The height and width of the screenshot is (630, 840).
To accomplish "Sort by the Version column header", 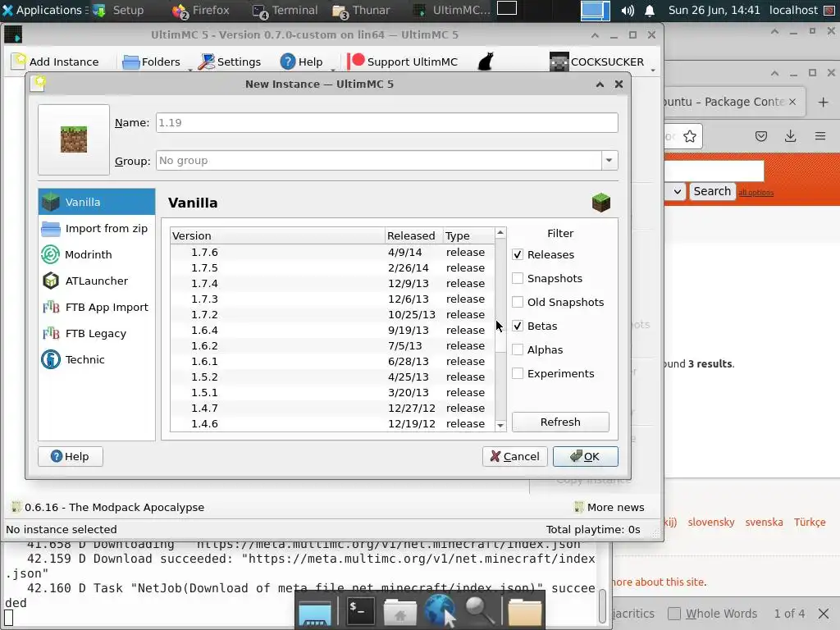I will (277, 235).
